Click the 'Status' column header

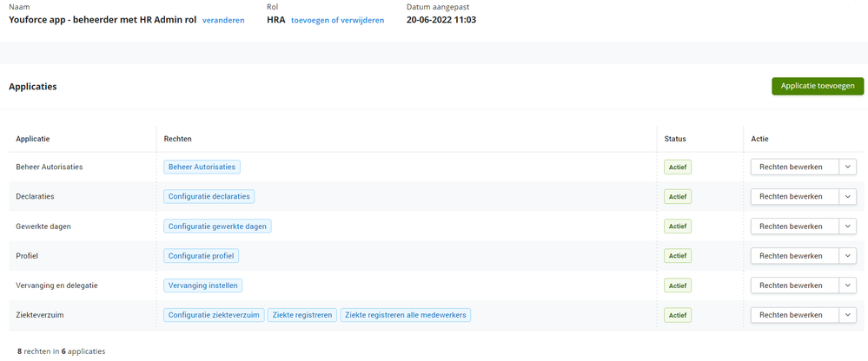[x=675, y=139]
